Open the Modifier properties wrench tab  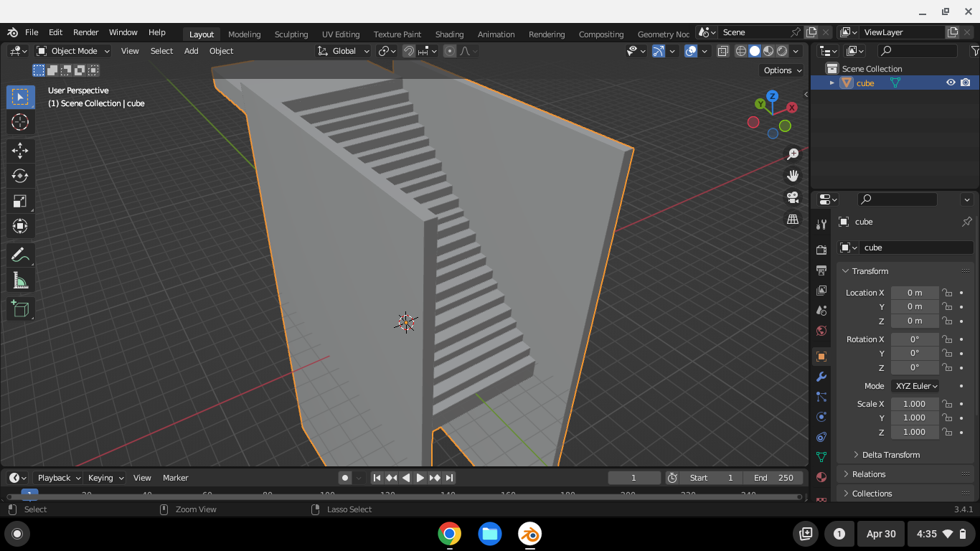coord(821,377)
